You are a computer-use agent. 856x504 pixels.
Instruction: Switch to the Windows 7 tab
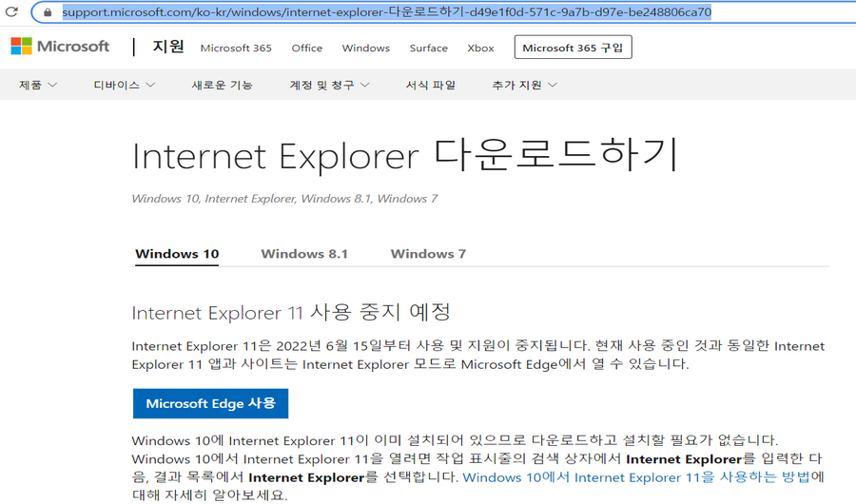(x=428, y=254)
